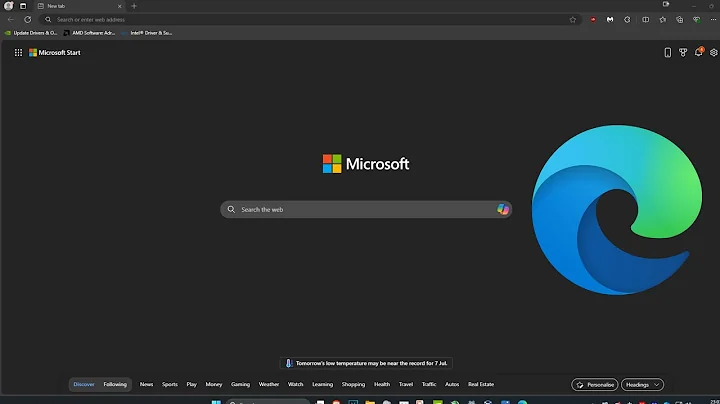Open the Health tab

pos(382,384)
